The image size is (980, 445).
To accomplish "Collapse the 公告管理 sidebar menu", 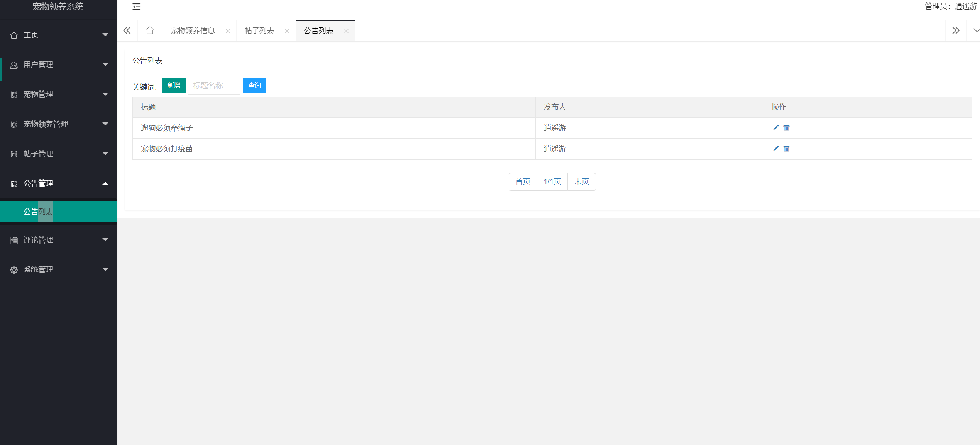I will (58, 184).
